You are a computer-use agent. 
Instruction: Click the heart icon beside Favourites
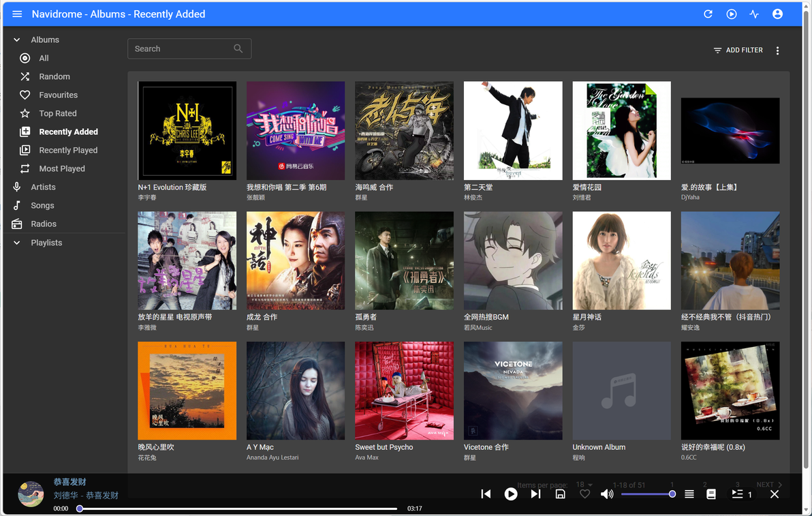25,95
